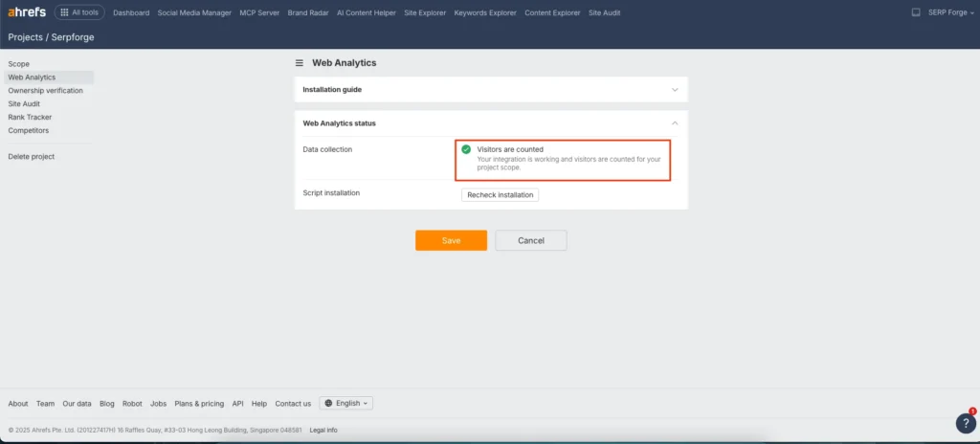Click the Cancel button
The image size is (980, 444).
530,240
